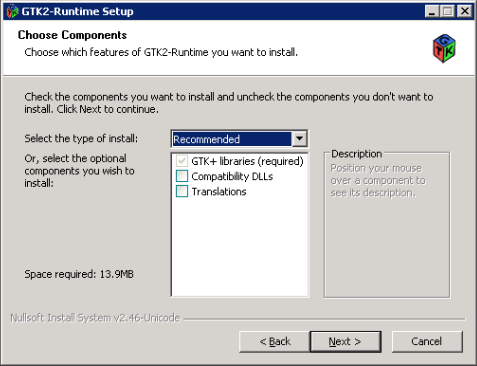This screenshot has height=366, width=477.
Task: Select the Compatibility DLLs item text
Action: [x=232, y=176]
